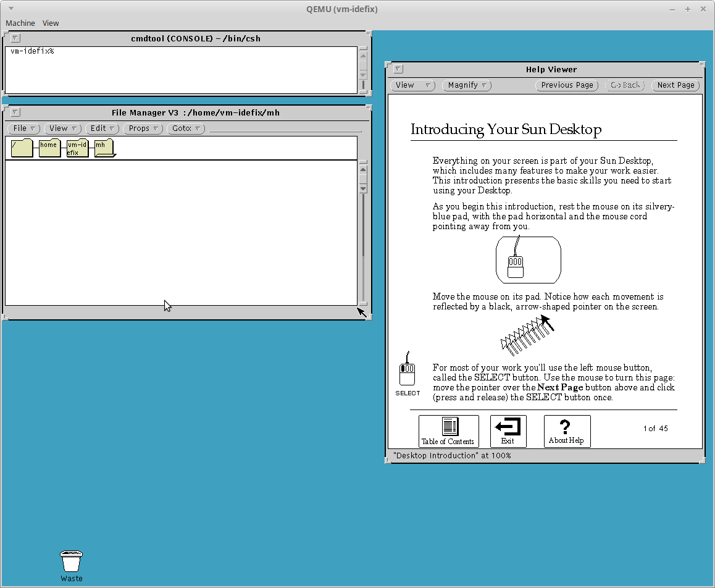
Task: Click the Waste bin desktop icon
Action: [x=72, y=566]
